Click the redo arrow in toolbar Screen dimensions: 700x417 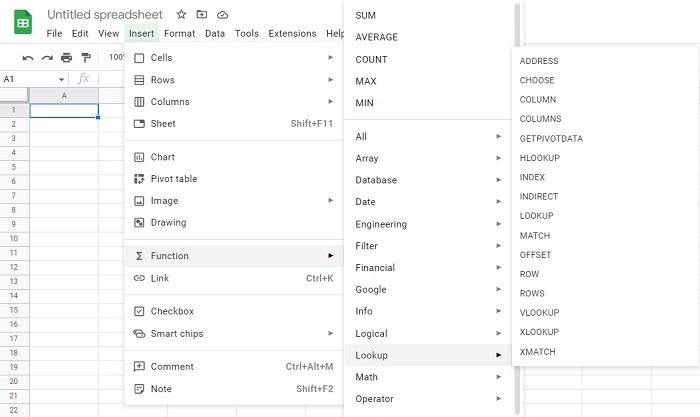pyautogui.click(x=47, y=58)
